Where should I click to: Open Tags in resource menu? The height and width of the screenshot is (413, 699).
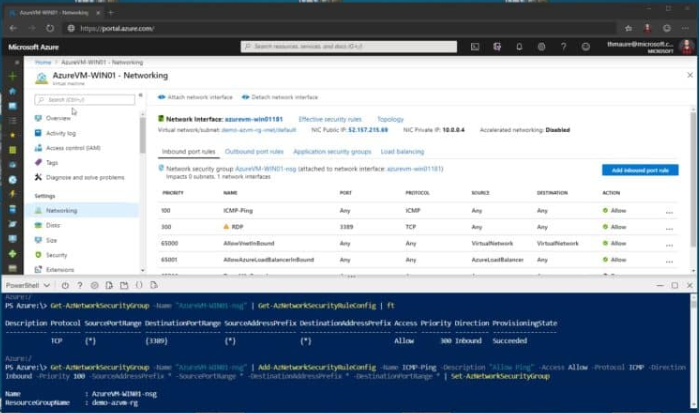52,162
